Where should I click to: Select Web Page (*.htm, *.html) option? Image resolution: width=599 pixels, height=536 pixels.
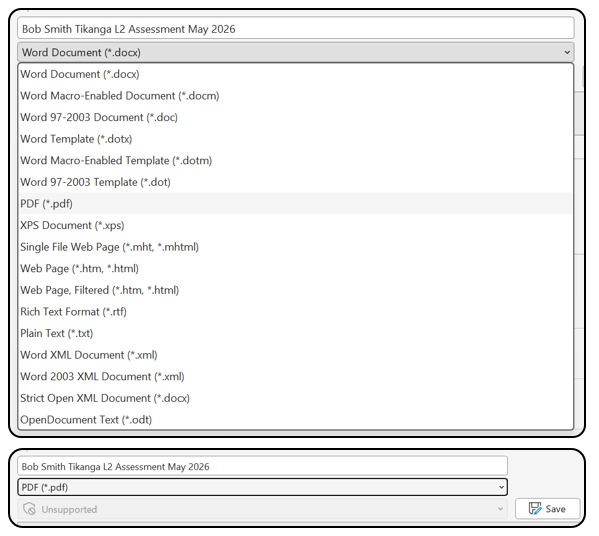296,269
